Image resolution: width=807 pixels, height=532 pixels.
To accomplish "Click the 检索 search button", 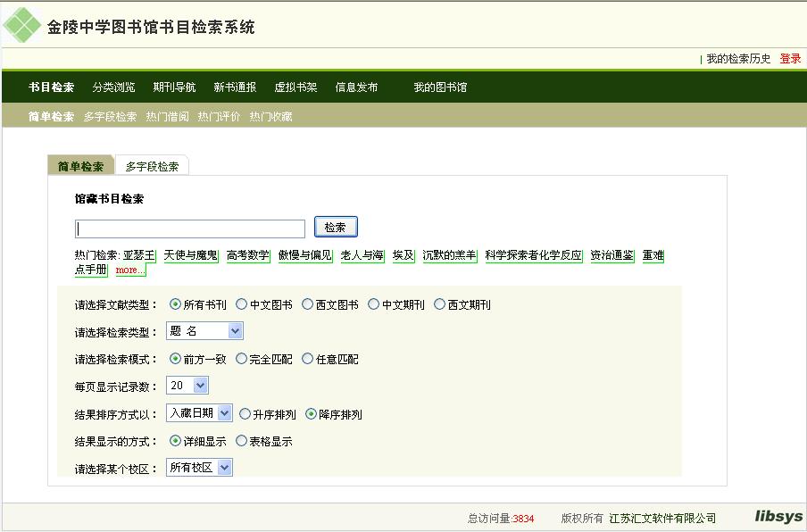I will tap(336, 227).
